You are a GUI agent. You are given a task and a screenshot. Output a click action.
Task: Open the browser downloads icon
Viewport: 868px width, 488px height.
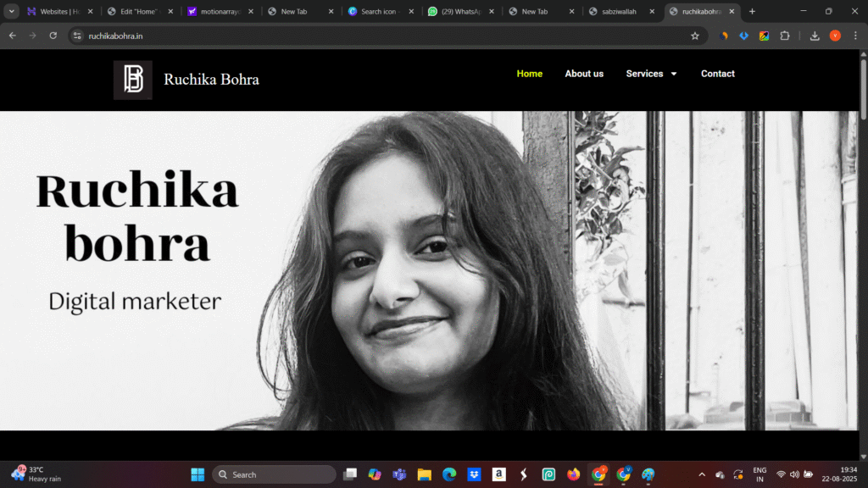pyautogui.click(x=815, y=36)
